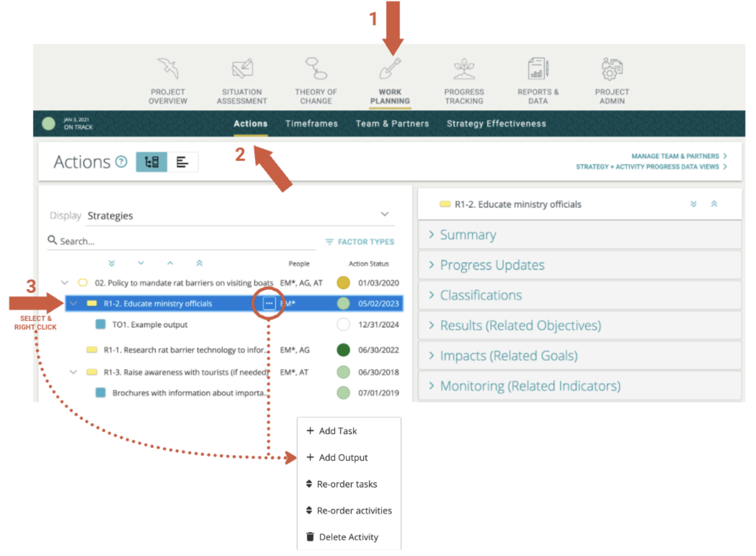Click the three-dots menu on R1-2 row
Viewport: 756px width, 556px height.
[x=269, y=303]
